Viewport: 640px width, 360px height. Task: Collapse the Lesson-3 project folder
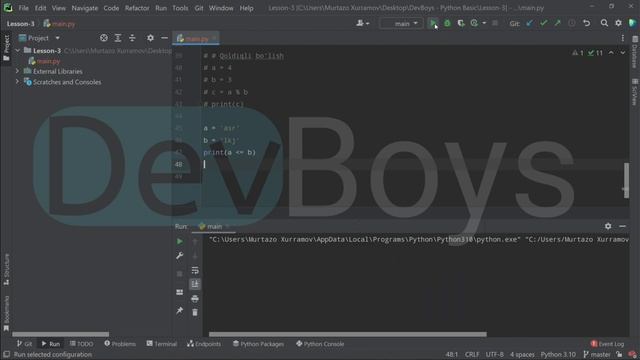pos(18,51)
